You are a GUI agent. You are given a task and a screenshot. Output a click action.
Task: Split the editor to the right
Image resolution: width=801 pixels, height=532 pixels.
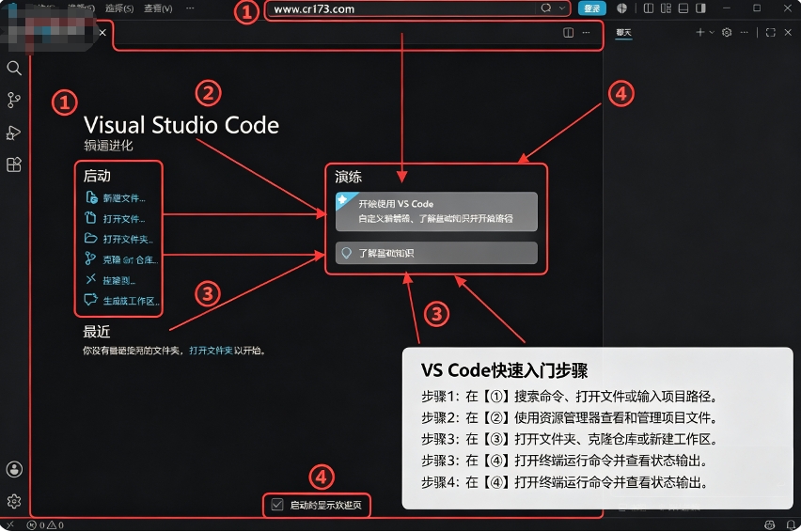(568, 33)
